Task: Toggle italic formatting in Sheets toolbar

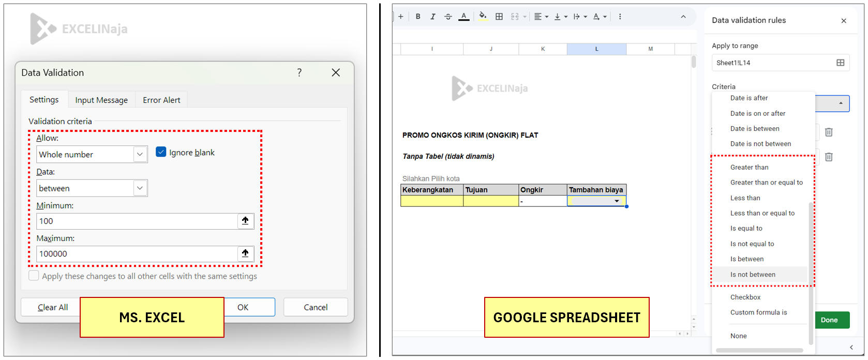Action: 433,17
